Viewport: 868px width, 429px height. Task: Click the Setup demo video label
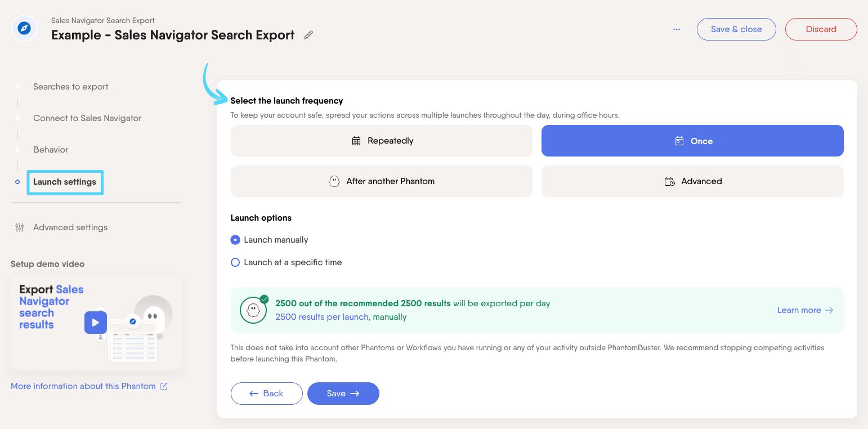click(x=48, y=264)
